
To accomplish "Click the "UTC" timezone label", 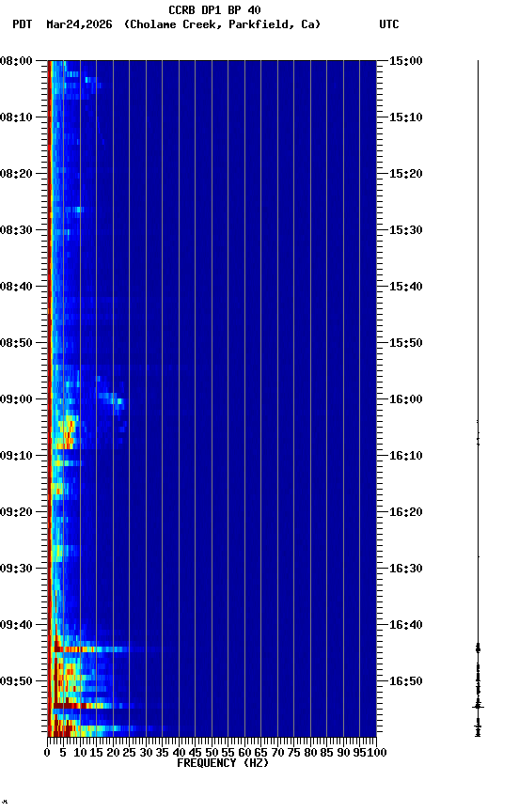I will (389, 24).
